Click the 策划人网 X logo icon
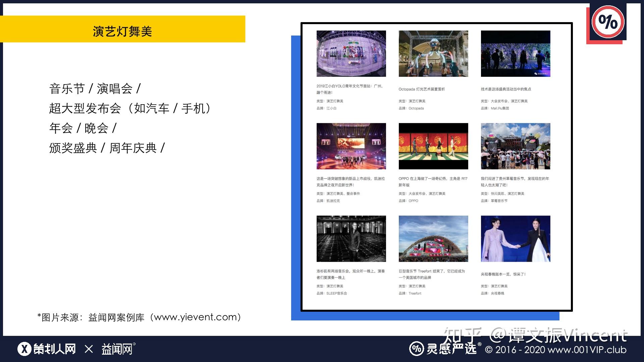Screen dimensions: 644x362 point(24,349)
